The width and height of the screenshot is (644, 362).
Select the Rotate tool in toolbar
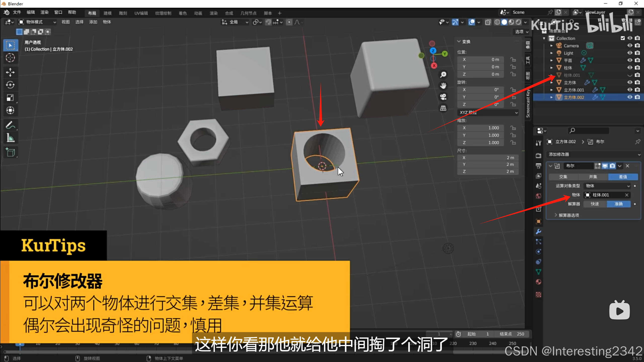pos(10,85)
